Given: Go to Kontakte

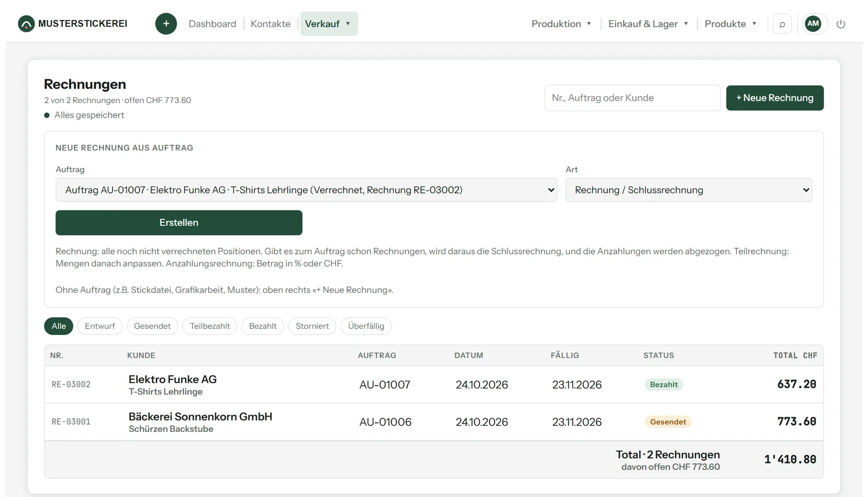Looking at the screenshot, I should (271, 24).
